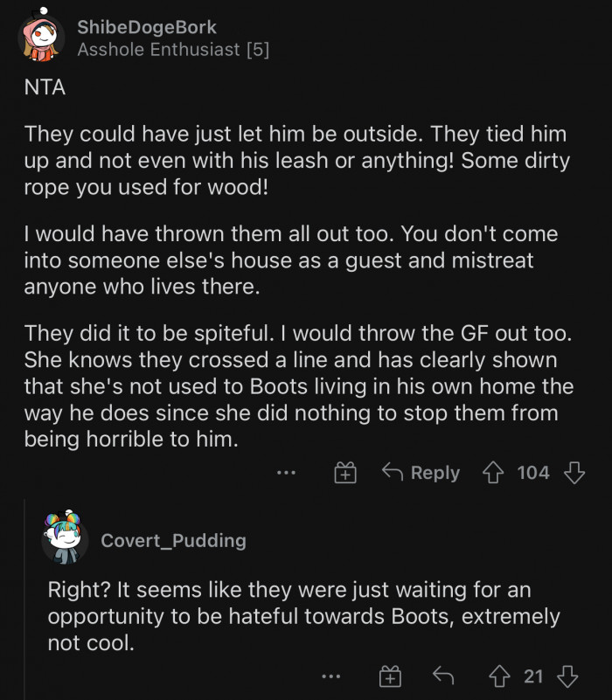Click the NTA verdict text
Image resolution: width=612 pixels, height=700 pixels.
click(x=45, y=88)
